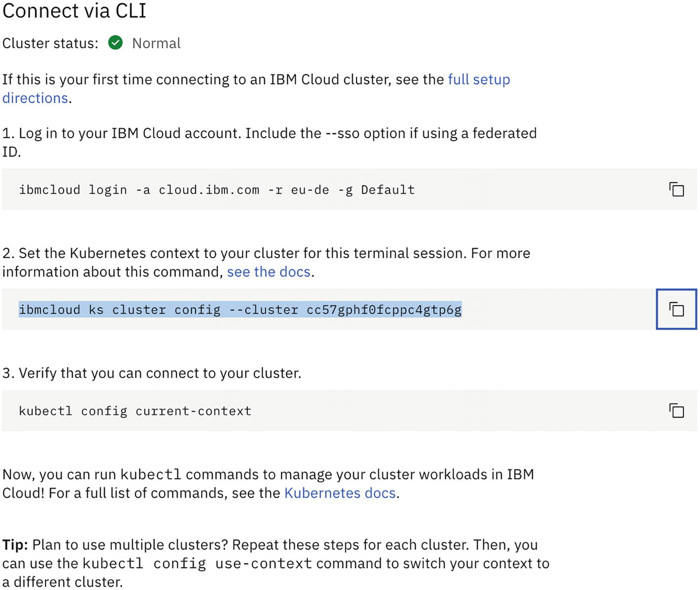Click 'cloud.ibm.com' in the login command
Screen dimensions: 700x590
tap(208, 190)
